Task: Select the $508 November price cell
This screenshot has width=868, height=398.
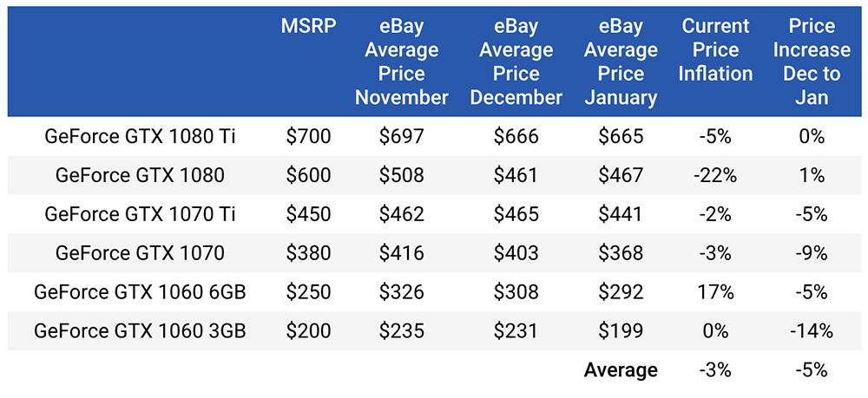Action: (401, 175)
